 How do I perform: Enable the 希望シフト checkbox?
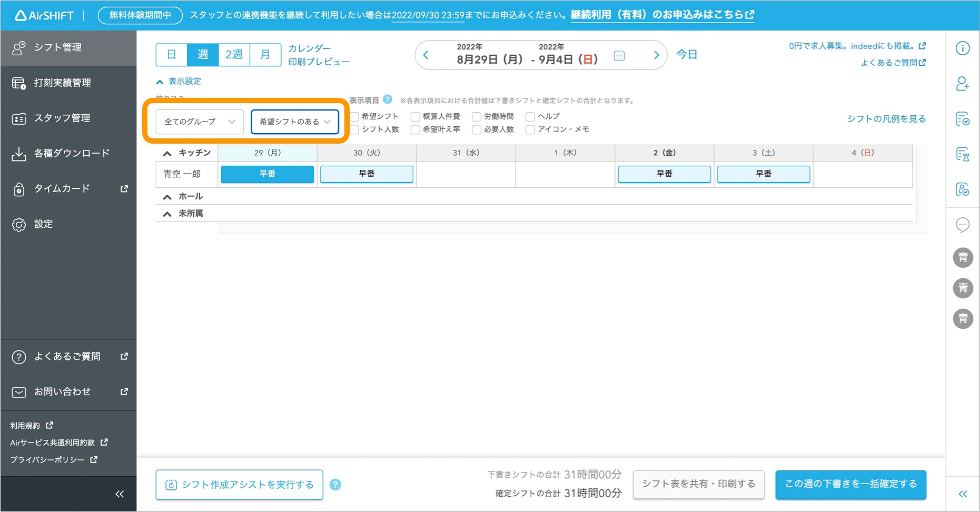(x=355, y=116)
